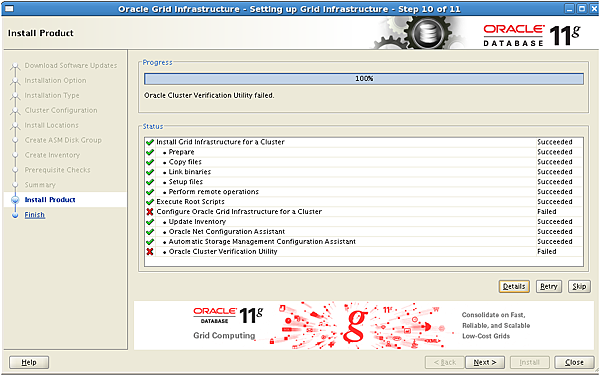The width and height of the screenshot is (600, 377).
Task: Select Installation Type step
Action: coord(52,95)
